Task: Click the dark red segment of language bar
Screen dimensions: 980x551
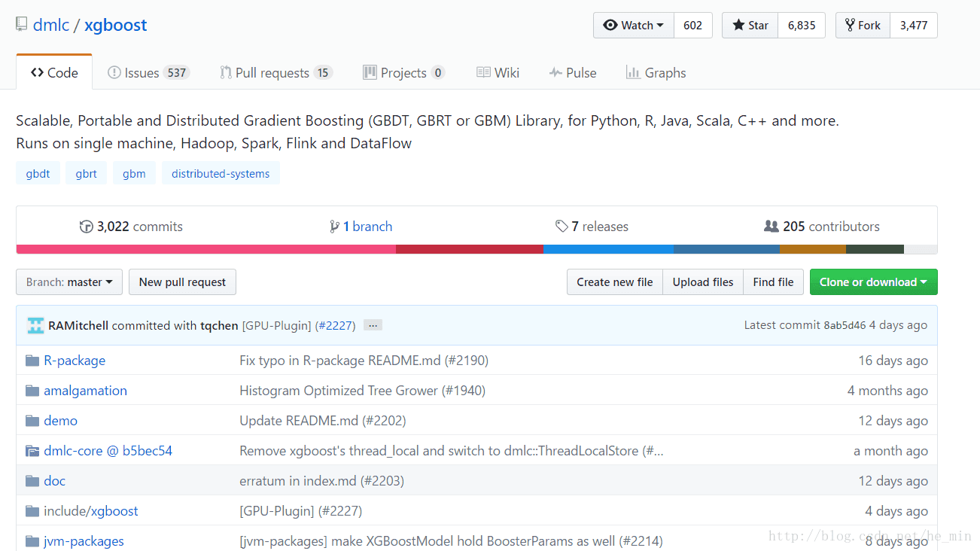Action: (470, 249)
